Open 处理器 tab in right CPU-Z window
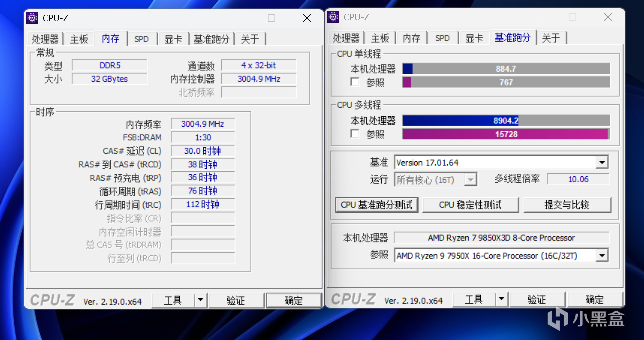 pos(346,38)
